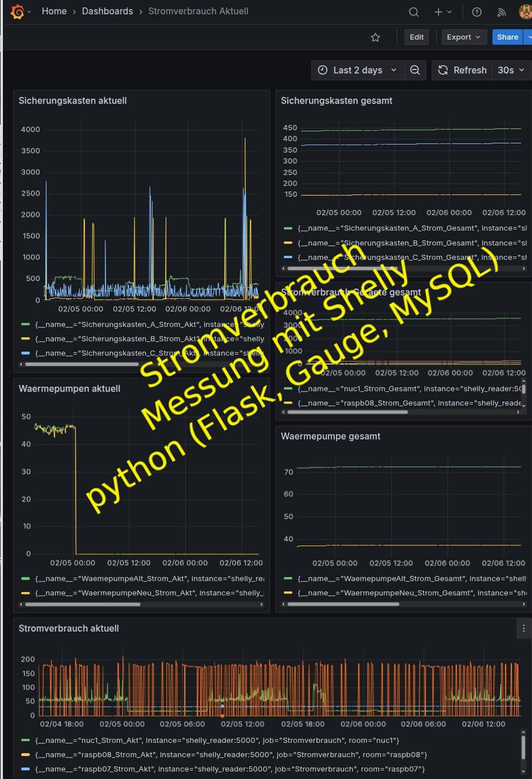Screen dimensions: 532x779
Task: Open the Export dropdown menu
Action: point(464,37)
